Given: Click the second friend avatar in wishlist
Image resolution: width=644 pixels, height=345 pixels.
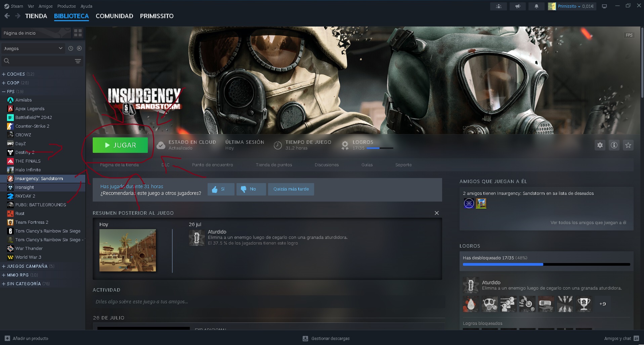Looking at the screenshot, I should [x=481, y=203].
